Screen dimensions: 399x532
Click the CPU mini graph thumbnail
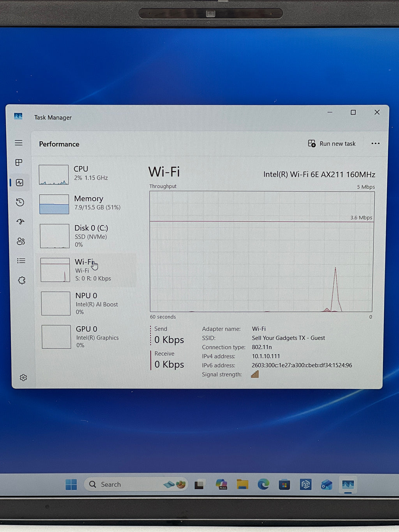point(54,175)
